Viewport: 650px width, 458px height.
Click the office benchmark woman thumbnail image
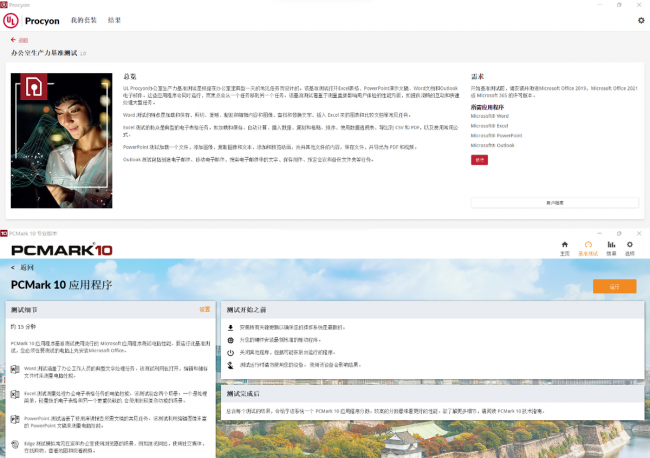point(61,141)
